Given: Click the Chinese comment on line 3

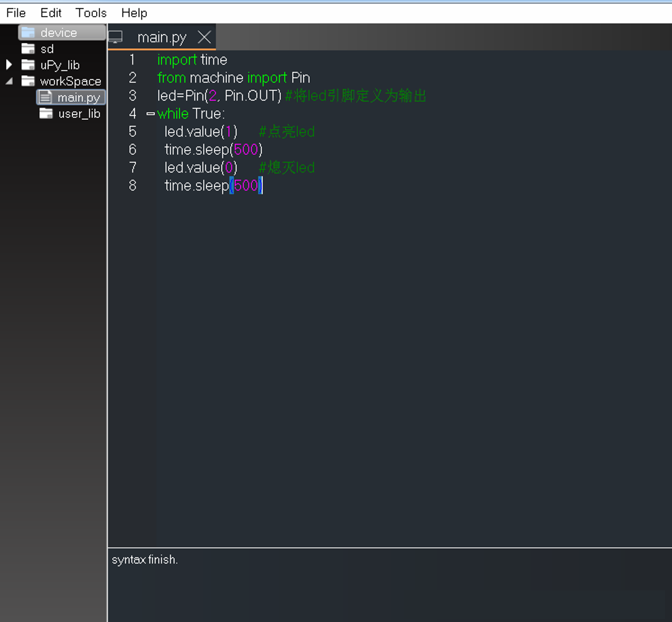Looking at the screenshot, I should [x=356, y=96].
